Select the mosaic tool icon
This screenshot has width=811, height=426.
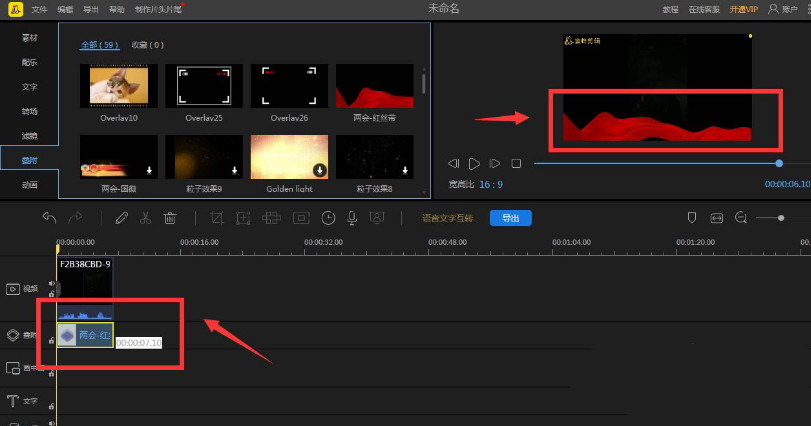pos(271,218)
